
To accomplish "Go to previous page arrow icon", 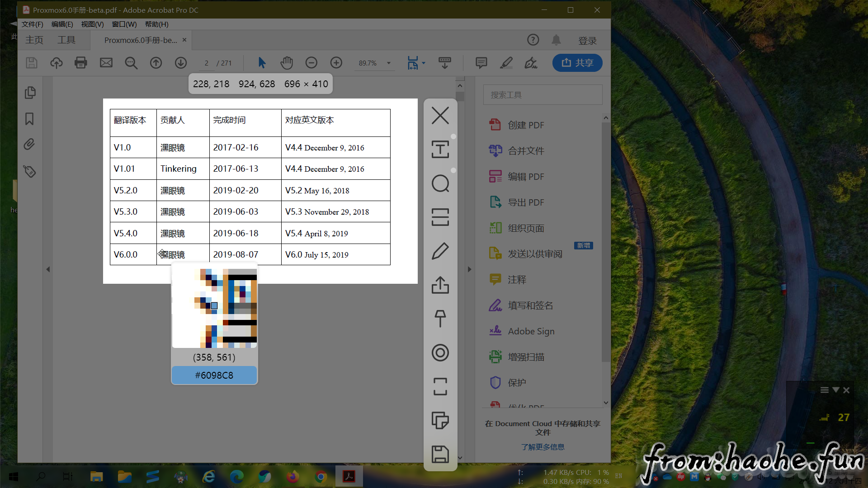I will 156,63.
